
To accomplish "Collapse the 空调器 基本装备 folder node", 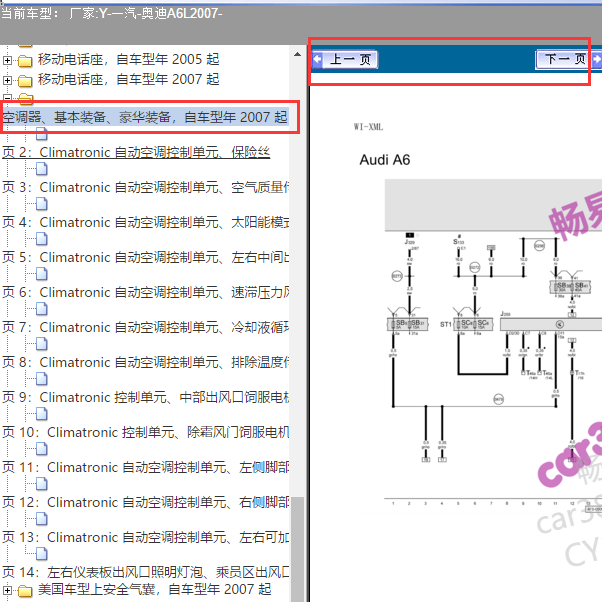I will (x=7, y=98).
